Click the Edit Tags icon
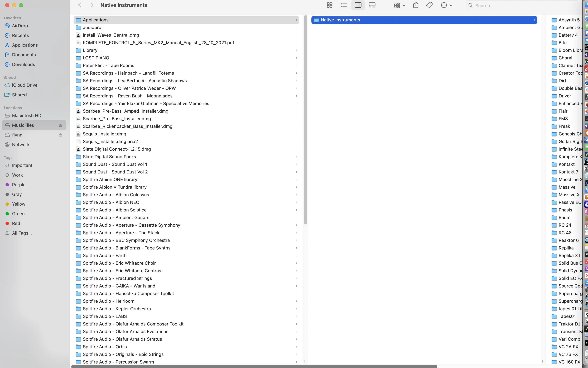 coord(429,5)
